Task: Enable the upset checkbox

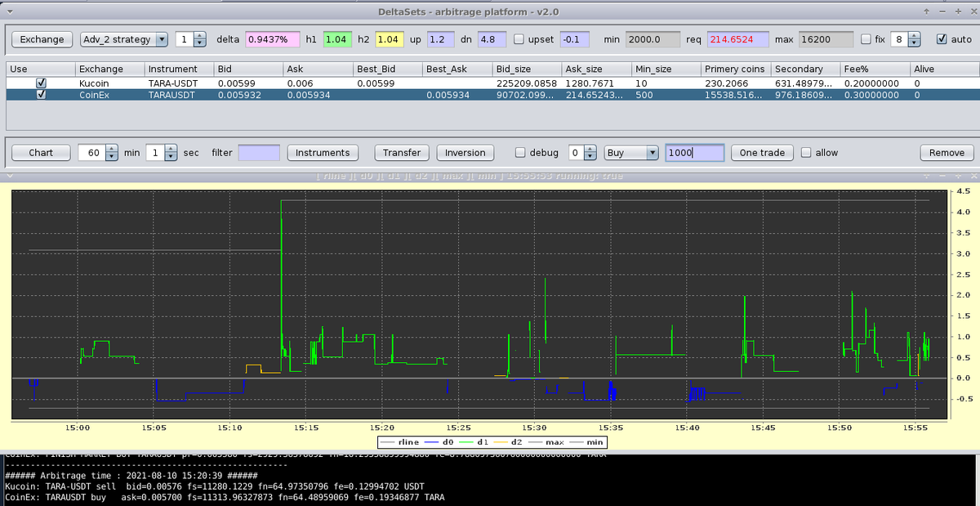Action: [x=519, y=39]
